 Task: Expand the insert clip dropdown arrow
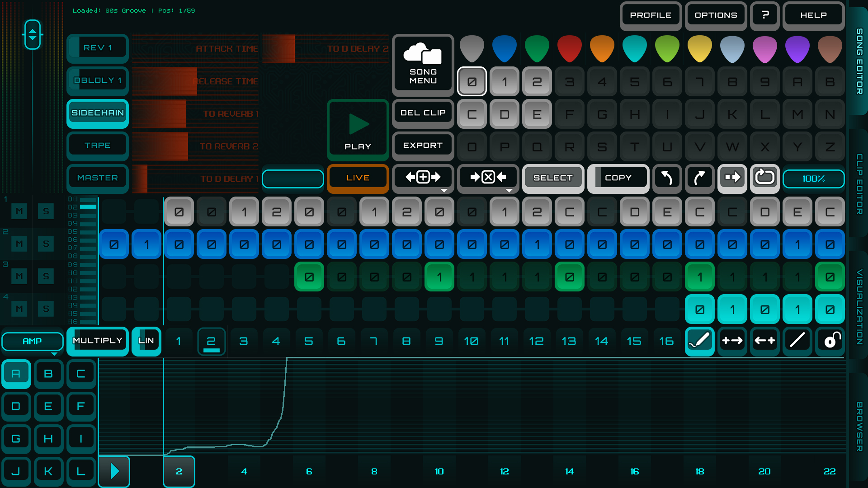(x=444, y=191)
